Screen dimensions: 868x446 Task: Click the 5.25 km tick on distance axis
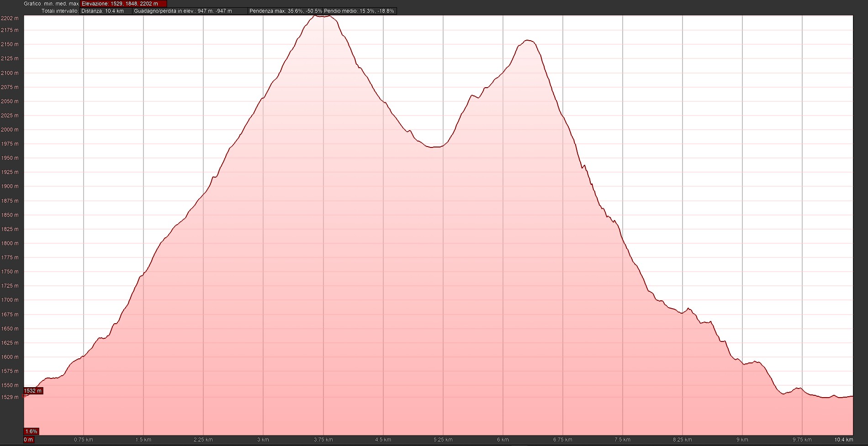tap(443, 440)
